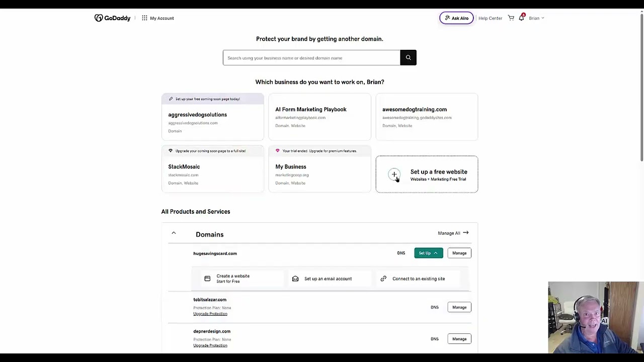Open the notifications bell icon

(522, 18)
